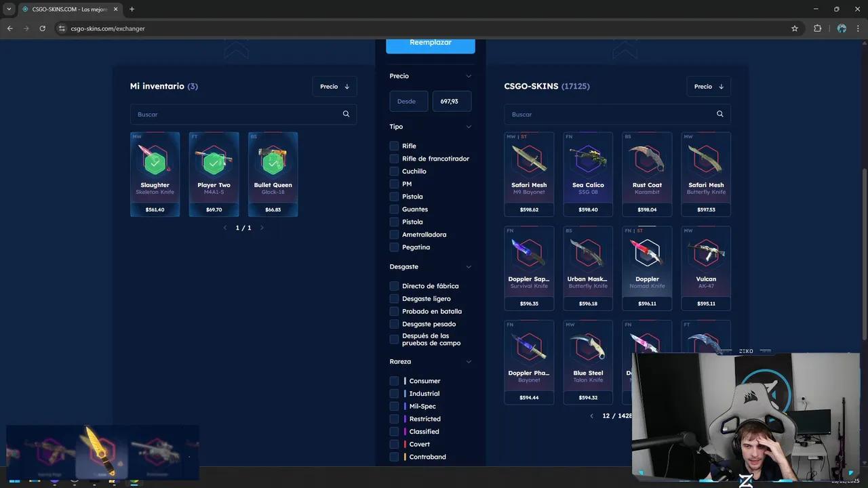
Task: Pick the Rust Coat Karambit card
Action: [647, 174]
